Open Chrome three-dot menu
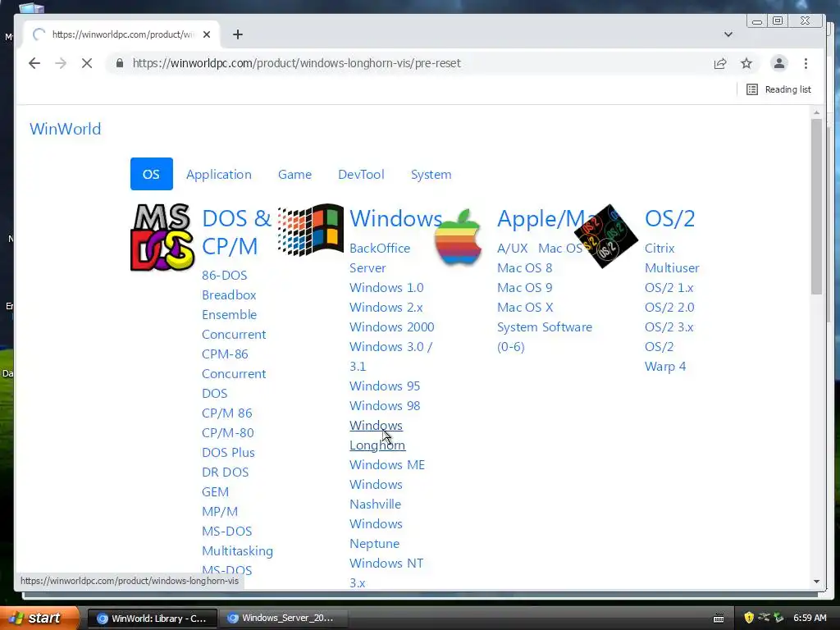Screen dimensions: 840x630 click(806, 63)
